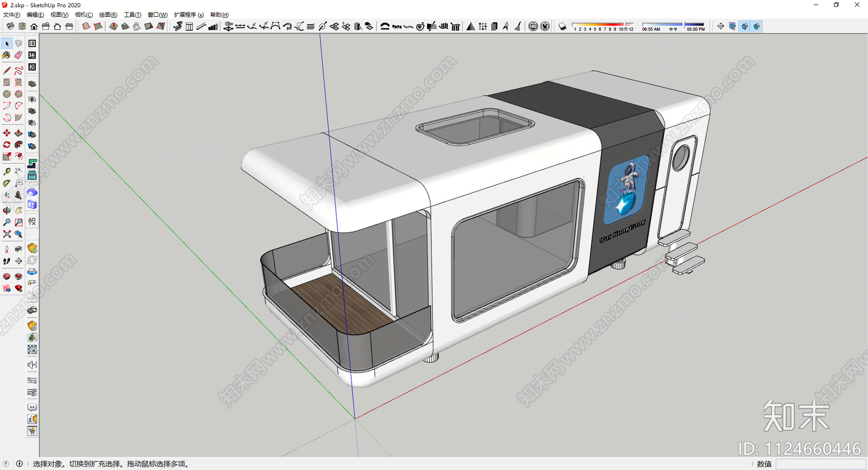Open the 窗口(W) Window menu
The image size is (868, 470).
157,15
